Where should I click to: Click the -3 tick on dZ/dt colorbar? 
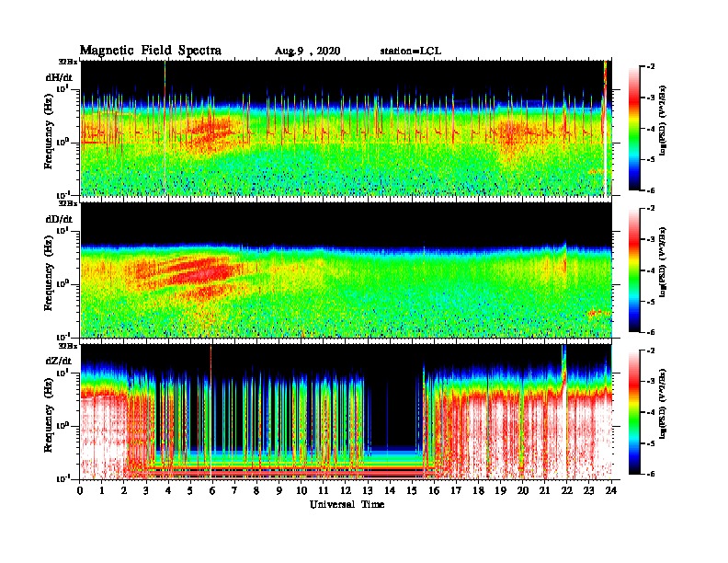tap(652, 382)
